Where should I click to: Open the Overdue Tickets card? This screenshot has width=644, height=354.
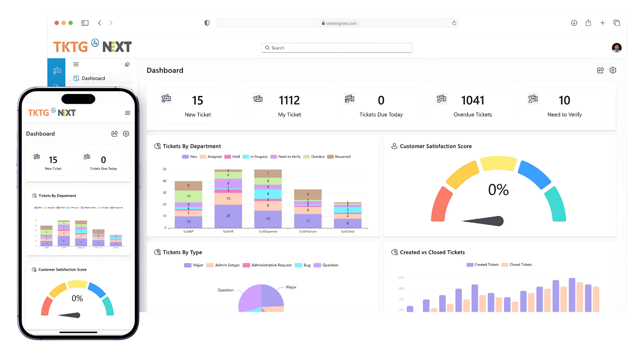(473, 106)
